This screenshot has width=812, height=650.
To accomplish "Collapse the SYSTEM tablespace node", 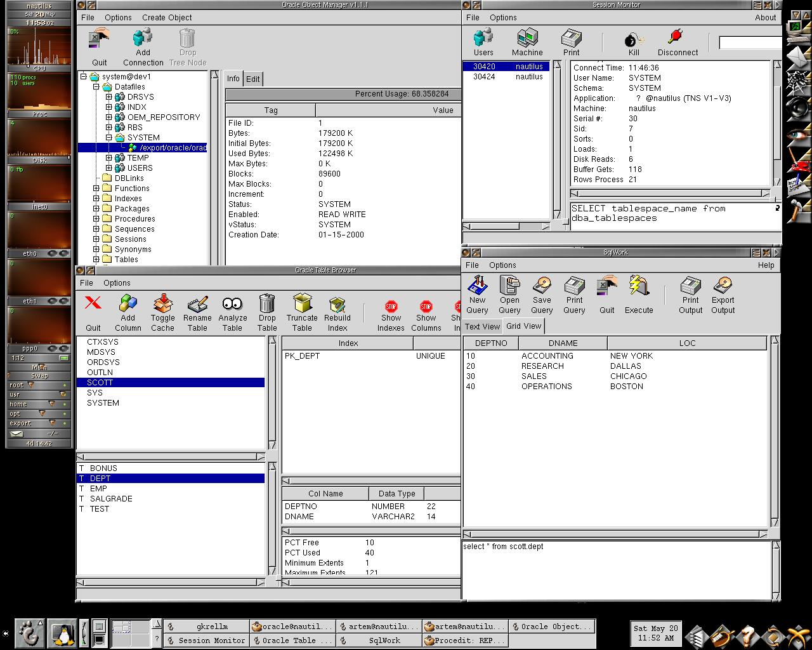I will [108, 138].
